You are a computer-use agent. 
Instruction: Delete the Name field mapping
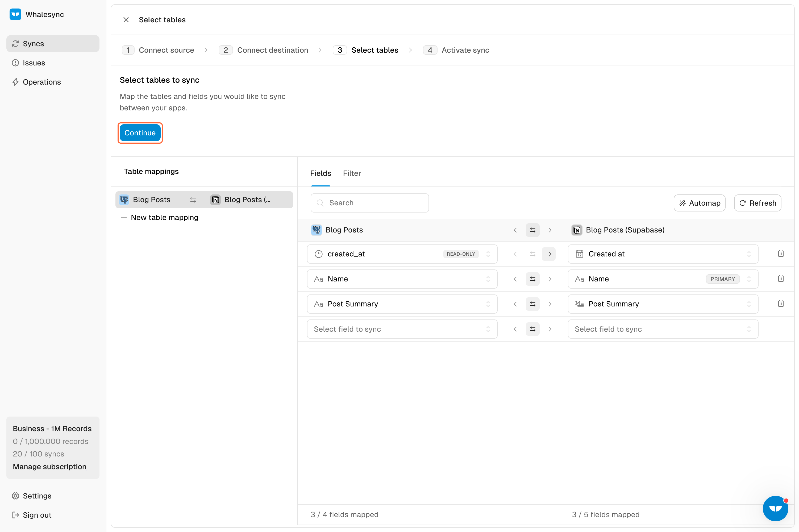coord(781,279)
